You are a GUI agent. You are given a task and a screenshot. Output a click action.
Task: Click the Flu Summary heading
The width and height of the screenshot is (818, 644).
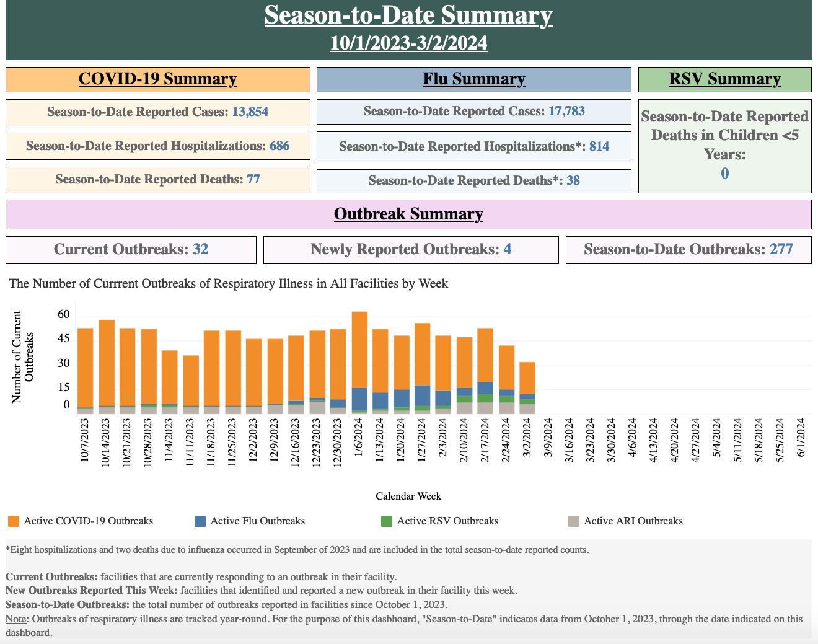[474, 79]
